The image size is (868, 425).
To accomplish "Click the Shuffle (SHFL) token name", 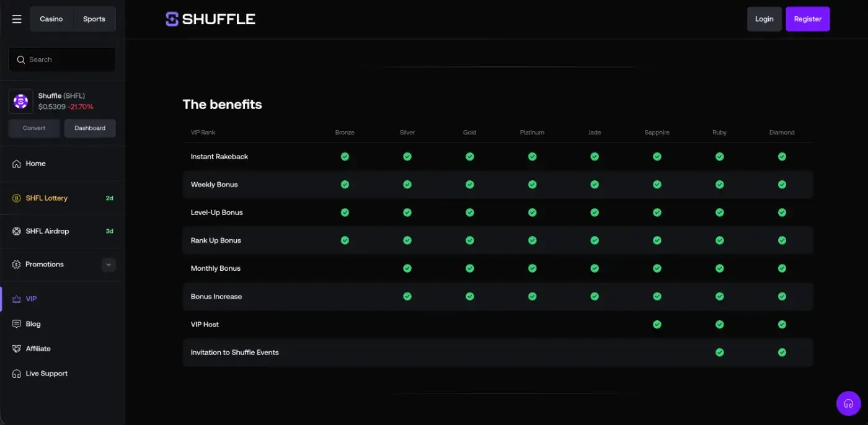I will click(61, 95).
